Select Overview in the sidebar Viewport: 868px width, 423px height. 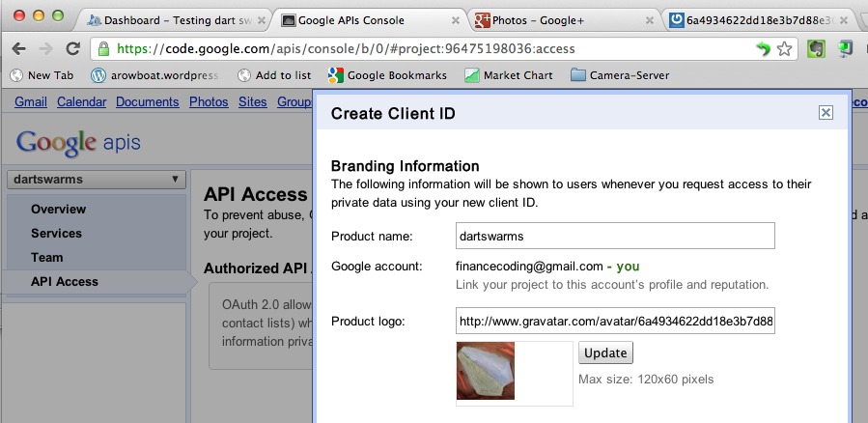click(58, 210)
